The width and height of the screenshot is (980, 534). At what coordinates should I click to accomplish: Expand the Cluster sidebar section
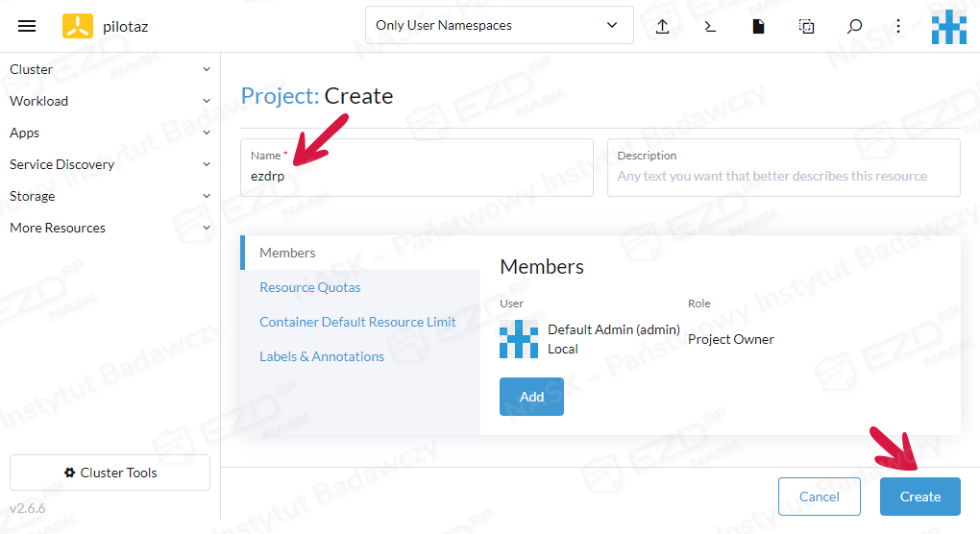[110, 69]
